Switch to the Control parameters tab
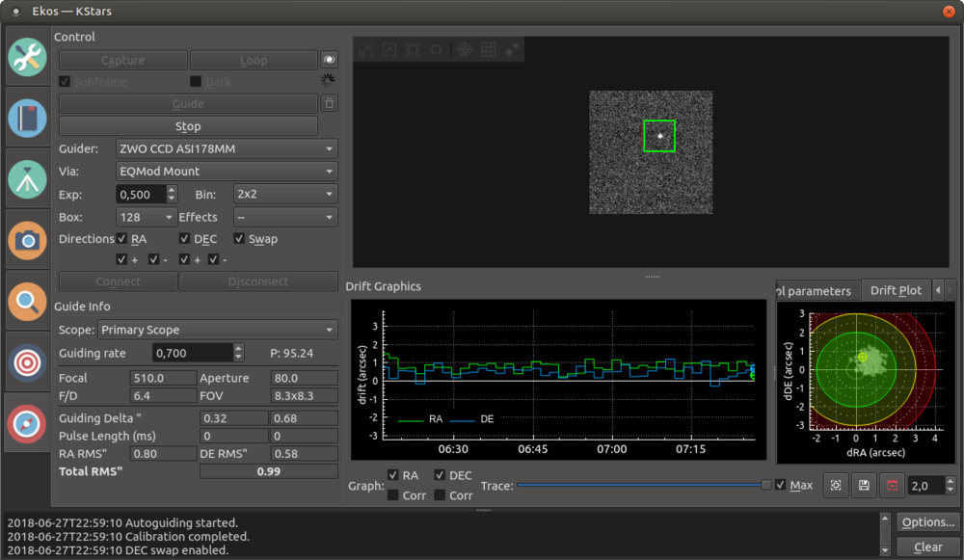This screenshot has width=964, height=560. coord(816,291)
